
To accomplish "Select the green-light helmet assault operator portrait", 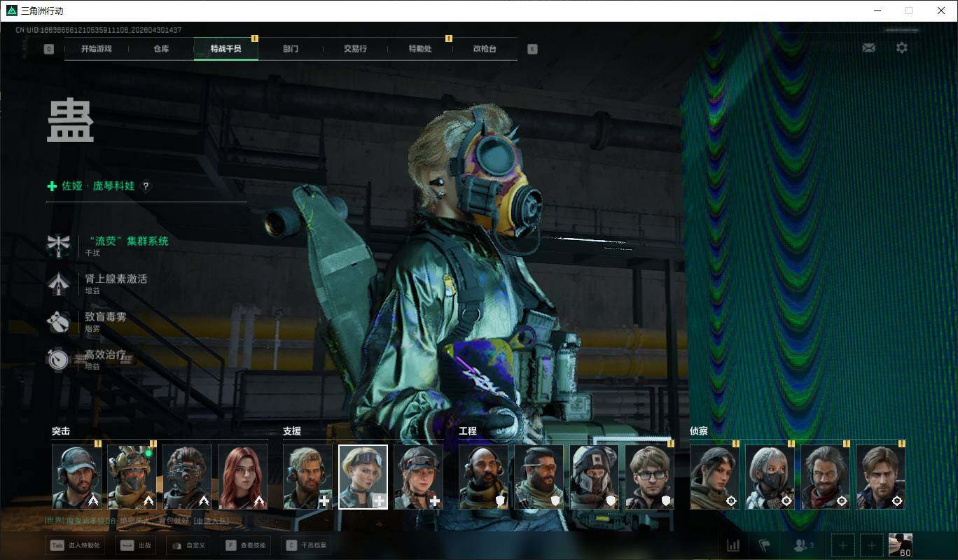I will tap(132, 477).
